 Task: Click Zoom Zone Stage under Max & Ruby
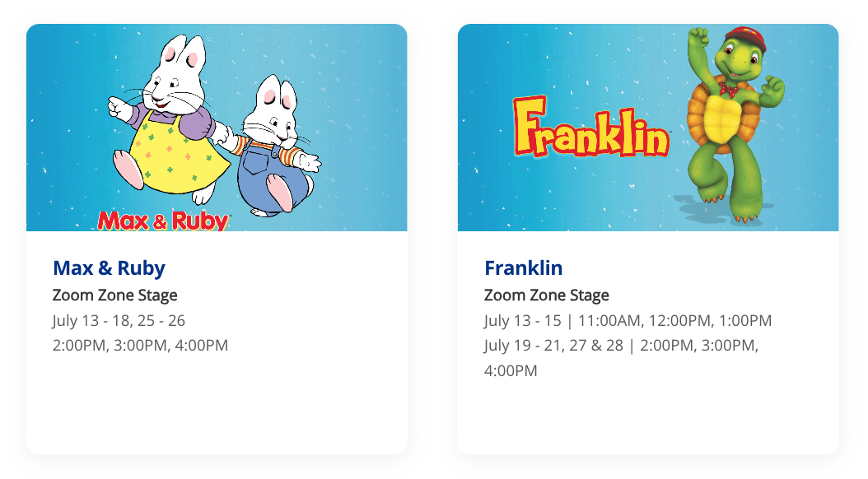(x=114, y=295)
